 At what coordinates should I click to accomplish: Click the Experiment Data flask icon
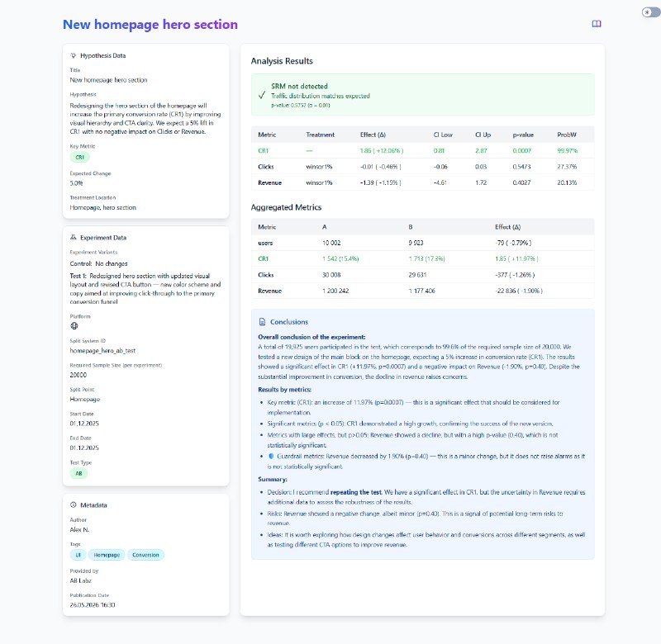coord(74,238)
